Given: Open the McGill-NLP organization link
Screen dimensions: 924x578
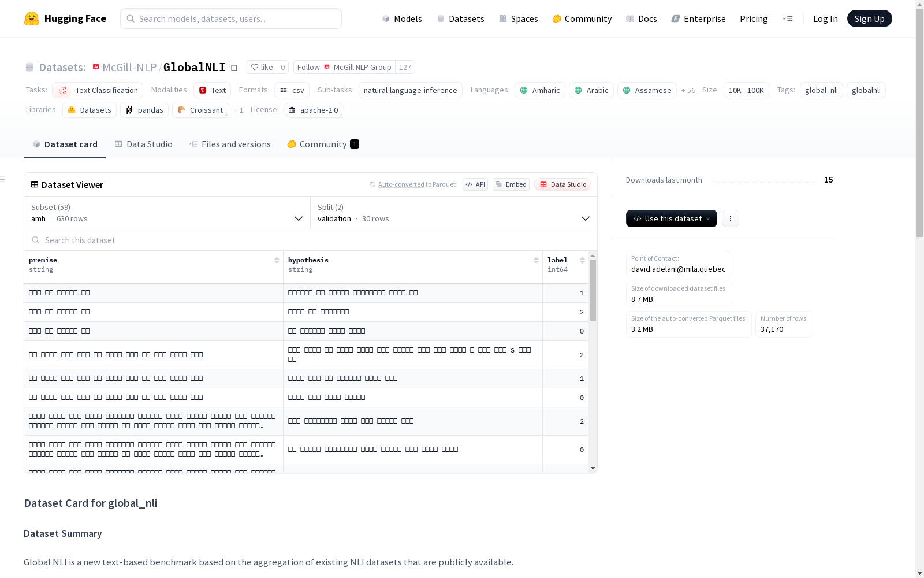Looking at the screenshot, I should pos(129,67).
